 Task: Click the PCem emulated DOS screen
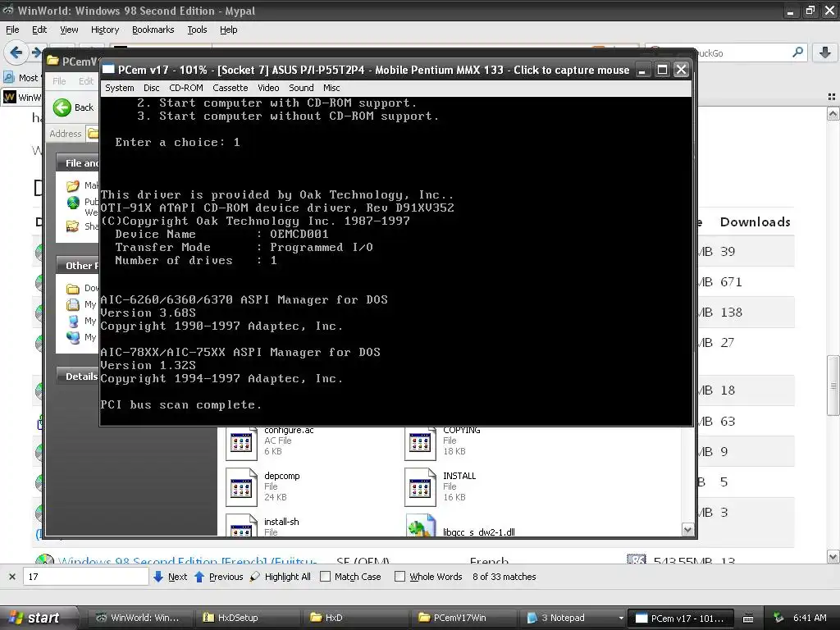tap(396, 261)
